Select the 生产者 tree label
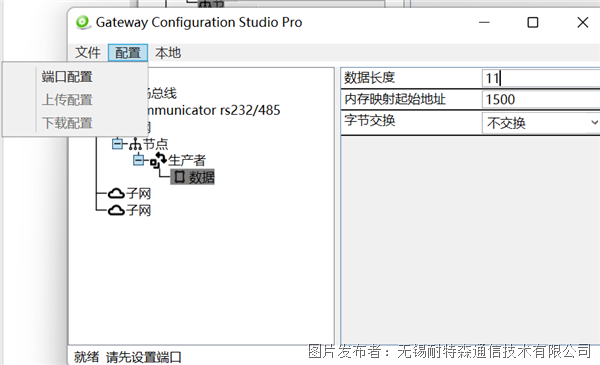 (187, 160)
